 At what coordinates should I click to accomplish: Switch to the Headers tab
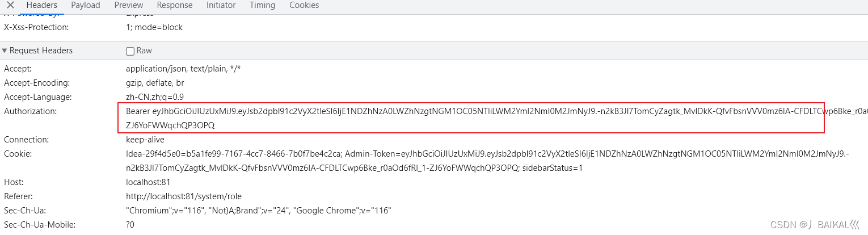tap(42, 5)
